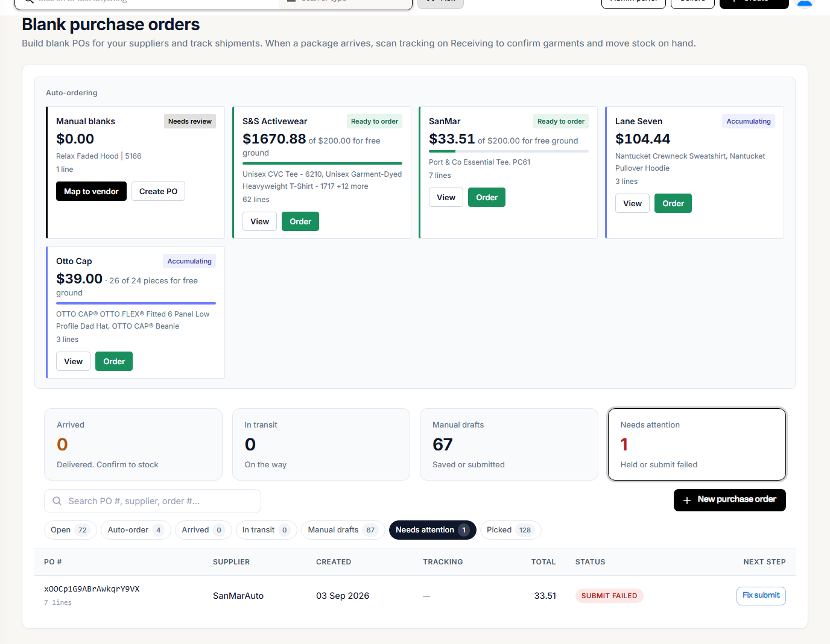Open the In transit filter tab
Image resolution: width=830 pixels, height=644 pixels.
[x=266, y=530]
